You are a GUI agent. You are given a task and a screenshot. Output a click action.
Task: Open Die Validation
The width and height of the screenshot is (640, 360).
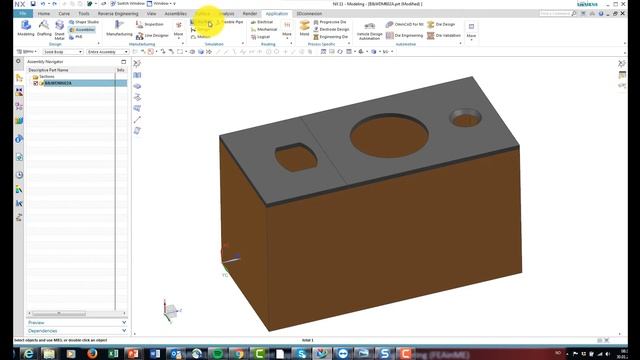point(444,36)
